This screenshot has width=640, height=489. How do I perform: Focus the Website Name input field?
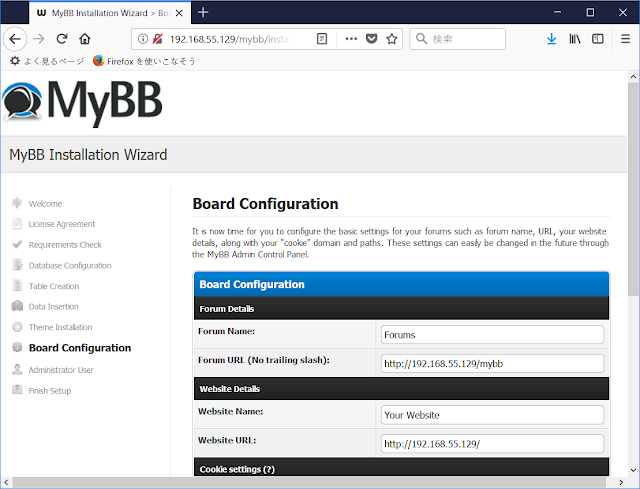point(492,415)
